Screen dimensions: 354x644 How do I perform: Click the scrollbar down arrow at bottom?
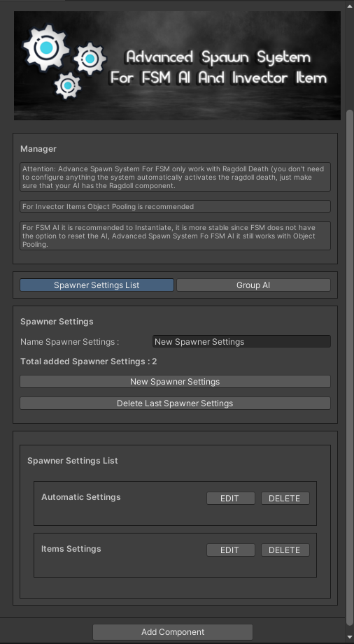click(x=350, y=636)
